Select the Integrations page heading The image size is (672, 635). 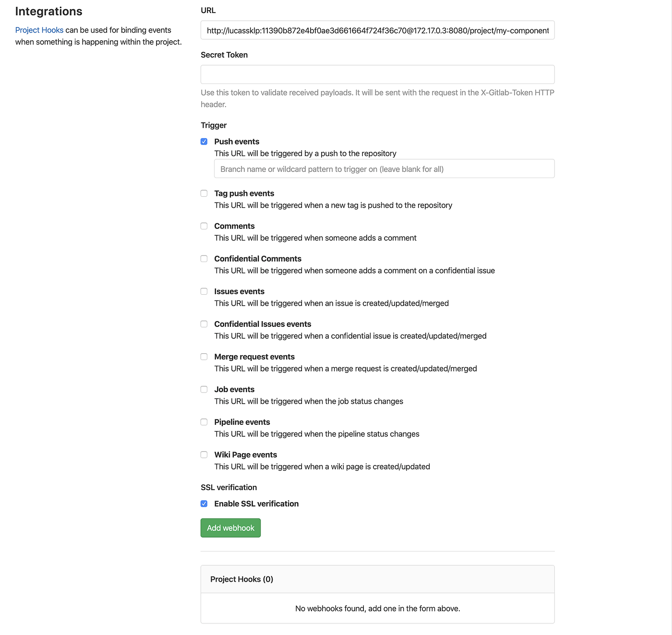click(x=48, y=11)
